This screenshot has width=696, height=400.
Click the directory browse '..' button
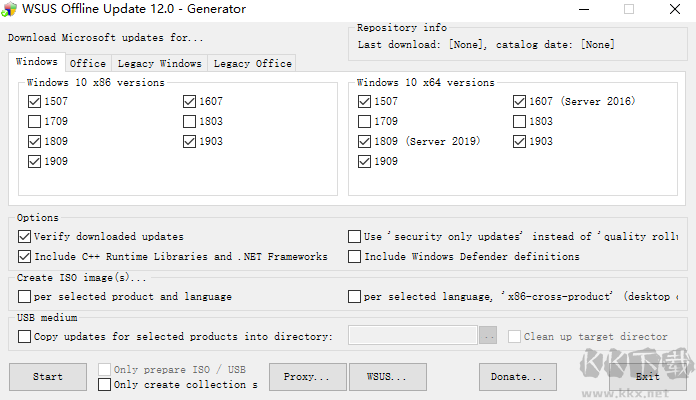[488, 336]
